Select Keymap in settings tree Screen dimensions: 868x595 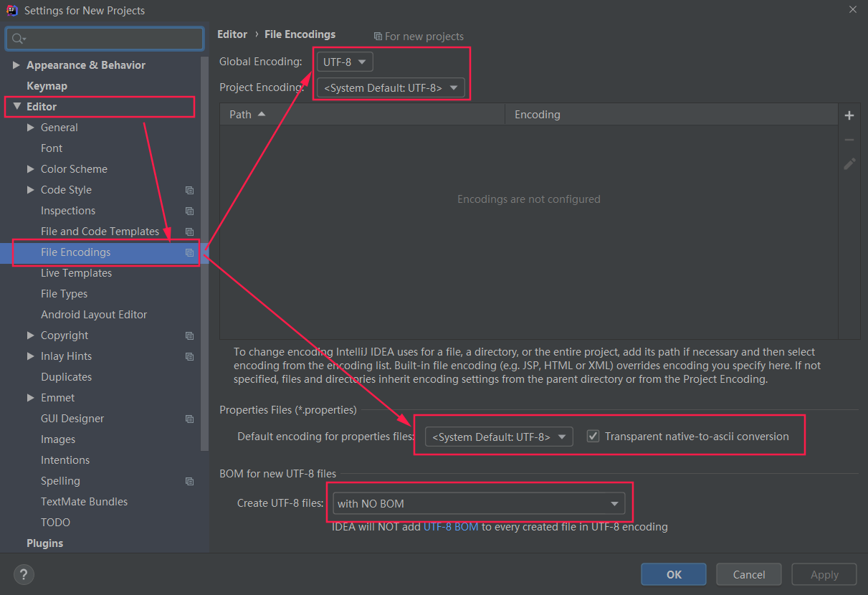click(47, 86)
